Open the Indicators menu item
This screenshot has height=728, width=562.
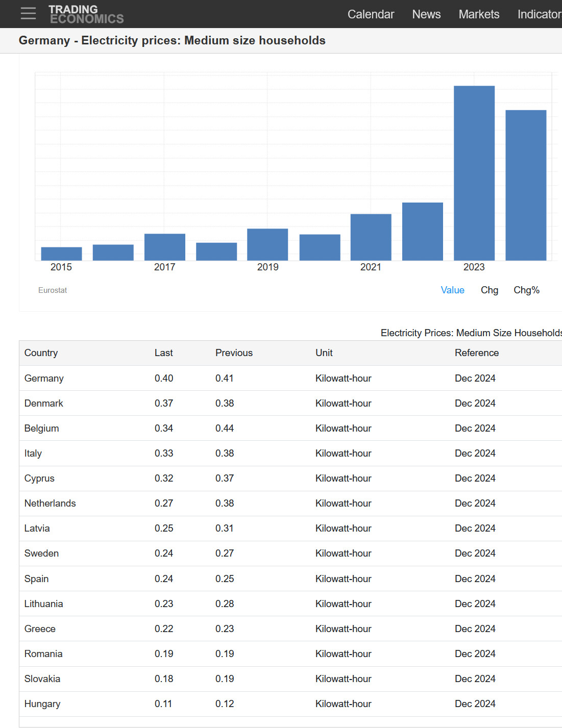coord(540,14)
